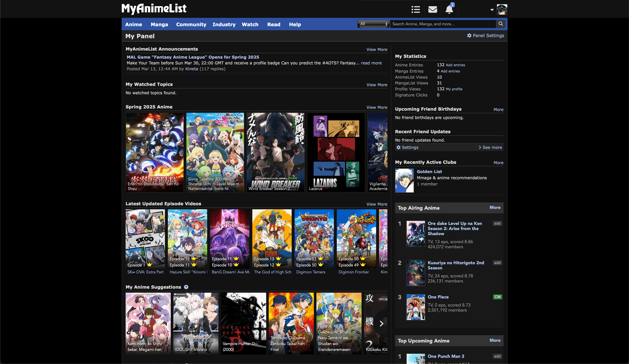The image size is (629, 364).
Task: Open the Wind Breaker Season 2 poster
Action: click(275, 153)
